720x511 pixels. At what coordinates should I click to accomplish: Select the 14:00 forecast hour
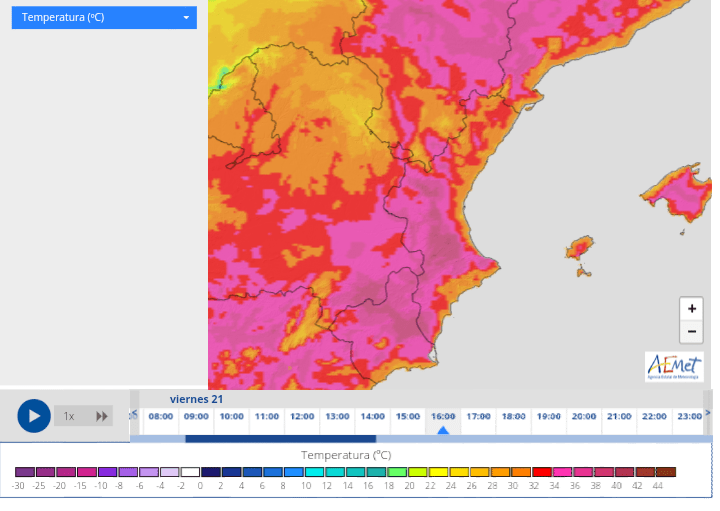[373, 416]
